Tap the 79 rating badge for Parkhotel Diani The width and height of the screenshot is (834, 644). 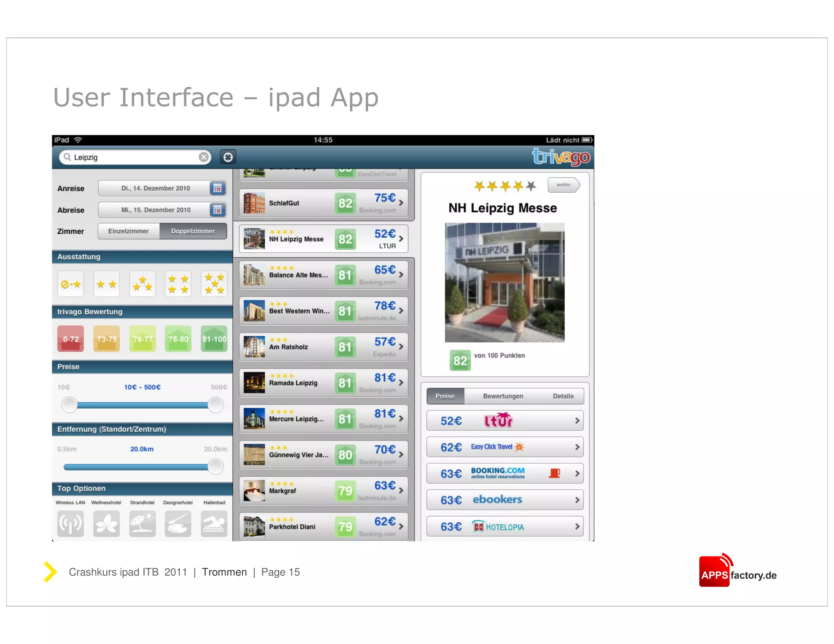[345, 527]
